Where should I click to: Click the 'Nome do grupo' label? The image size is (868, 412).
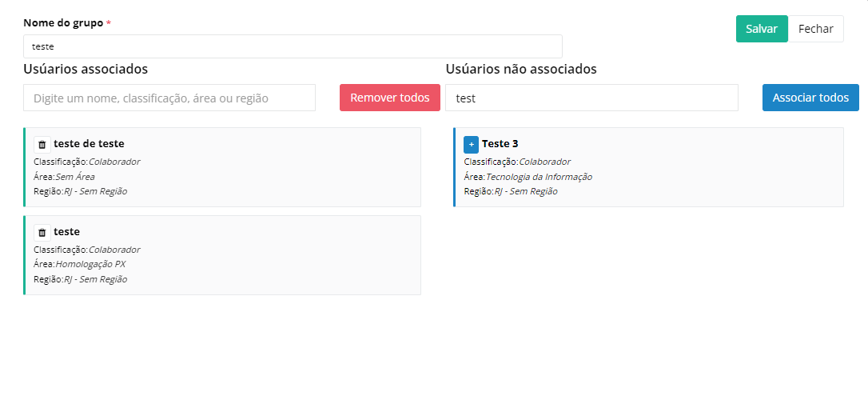click(63, 23)
